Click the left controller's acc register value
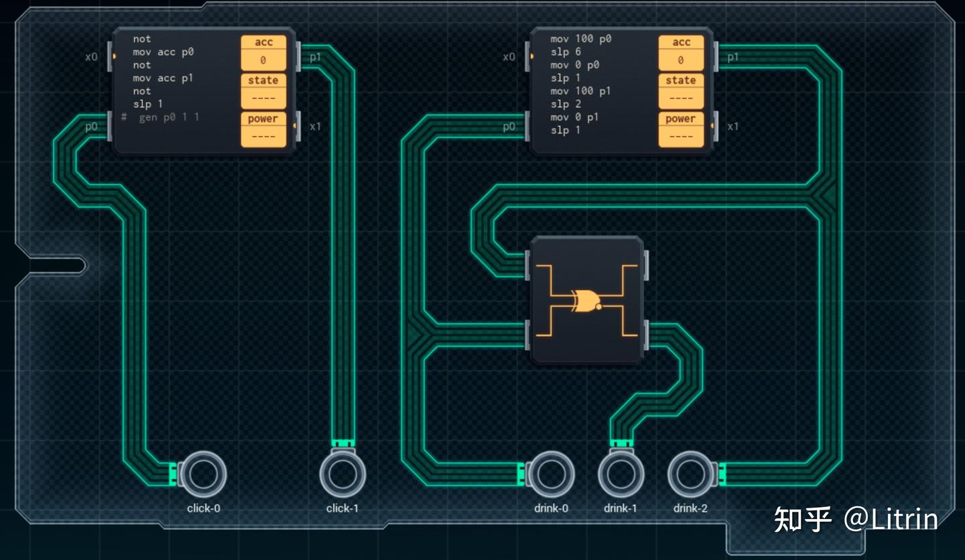The image size is (965, 560). (x=263, y=60)
